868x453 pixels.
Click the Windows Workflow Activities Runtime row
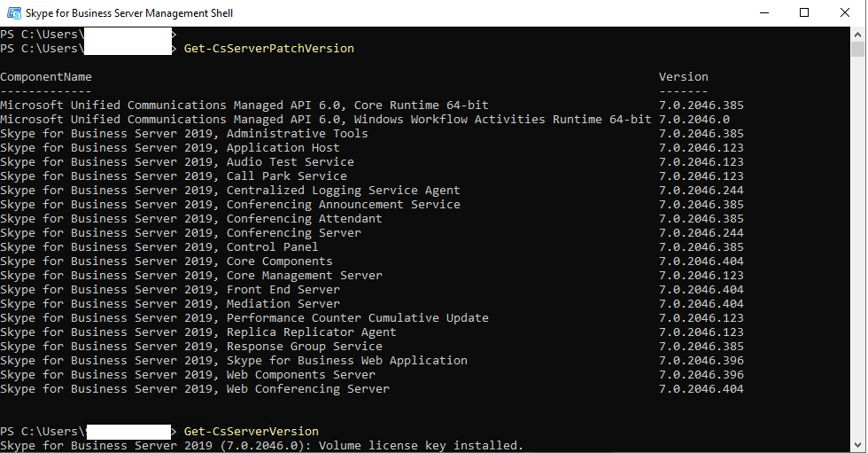pos(365,120)
